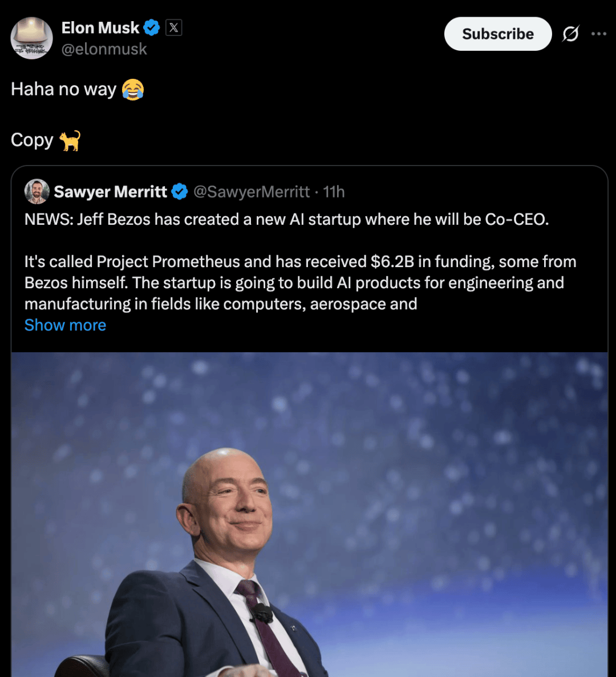This screenshot has width=616, height=677.
Task: Expand quoted post with Show more
Action: [65, 325]
